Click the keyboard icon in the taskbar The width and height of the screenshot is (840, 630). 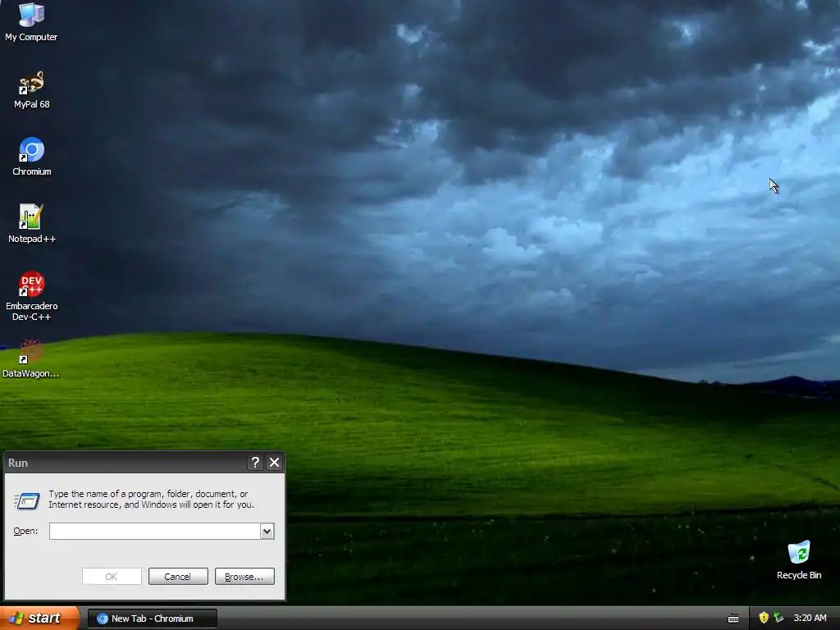(x=733, y=619)
